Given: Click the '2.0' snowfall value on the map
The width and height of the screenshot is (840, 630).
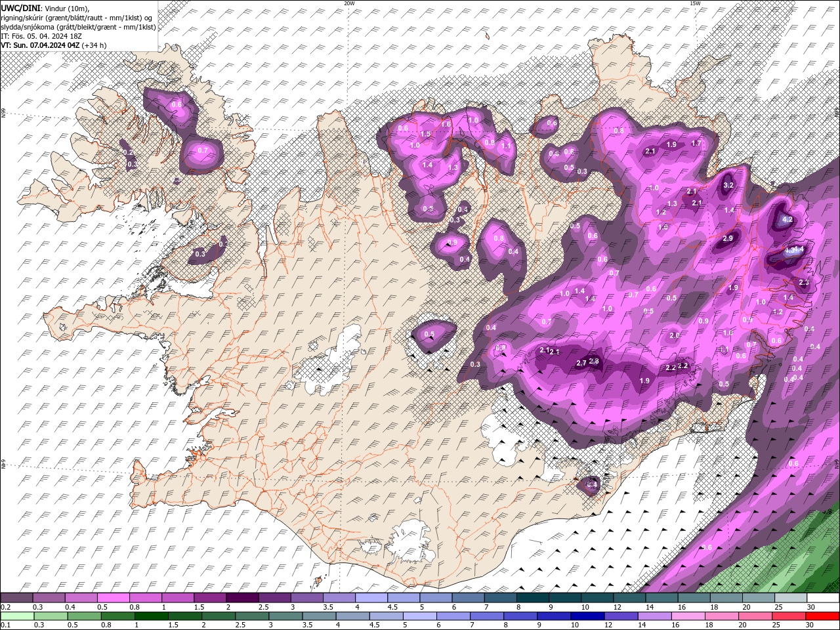Looking at the screenshot, I should (675, 335).
